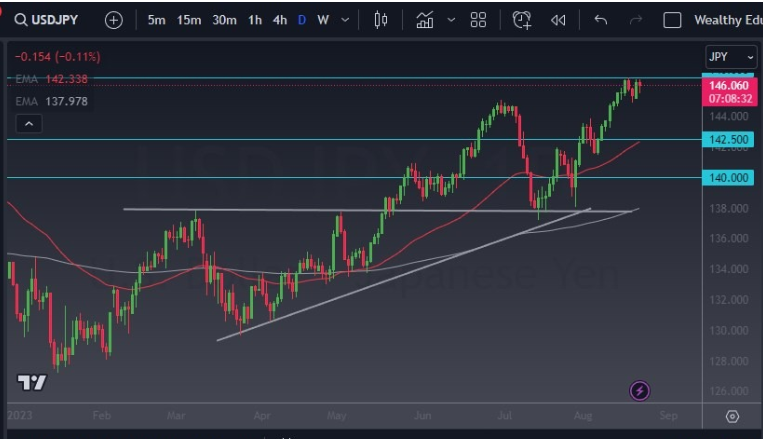The width and height of the screenshot is (763, 439).
Task: Click the 126.000 price scale label
Action: pos(728,391)
